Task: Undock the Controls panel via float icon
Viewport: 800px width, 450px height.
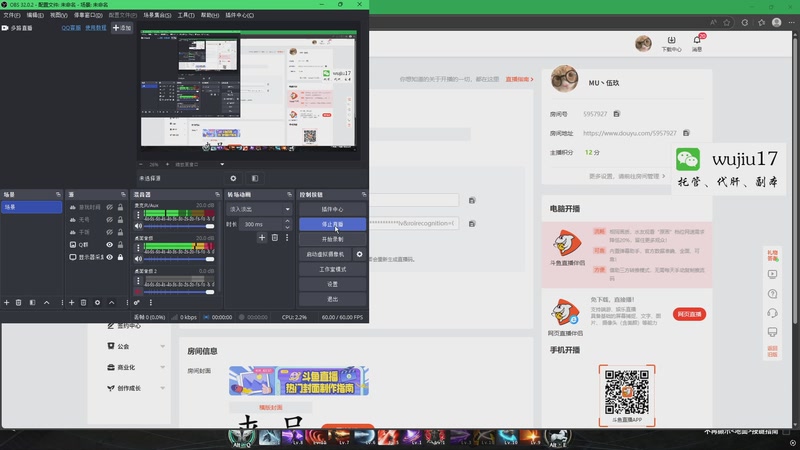Action: click(x=363, y=194)
